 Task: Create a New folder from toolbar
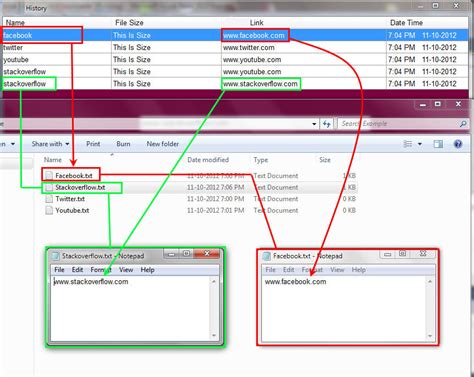[x=163, y=144]
